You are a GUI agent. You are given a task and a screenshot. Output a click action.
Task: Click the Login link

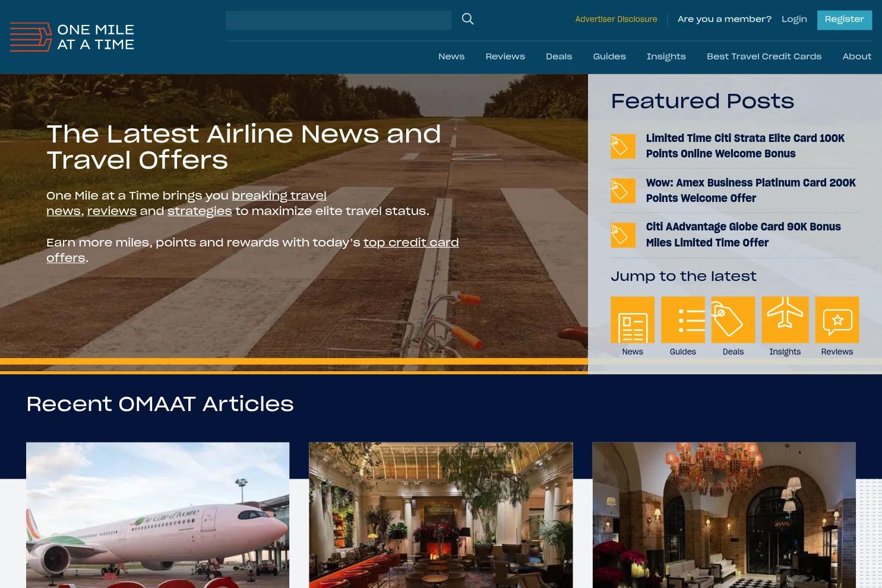click(794, 20)
